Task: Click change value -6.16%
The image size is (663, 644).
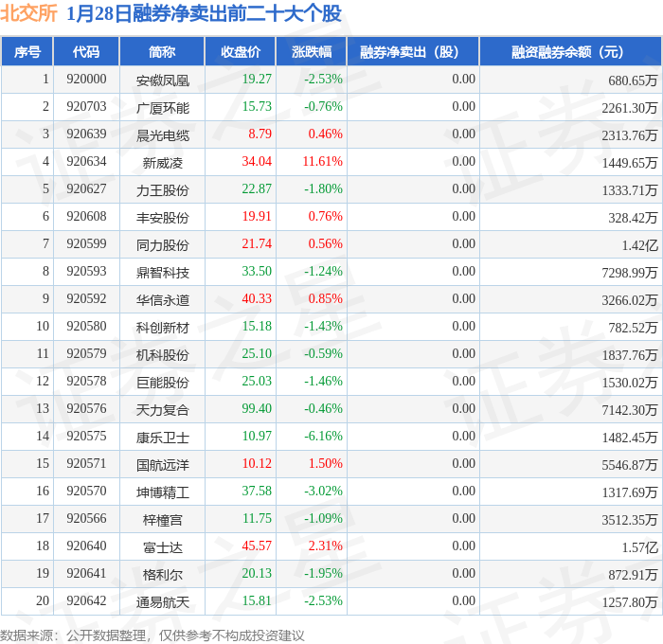Action: point(324,437)
